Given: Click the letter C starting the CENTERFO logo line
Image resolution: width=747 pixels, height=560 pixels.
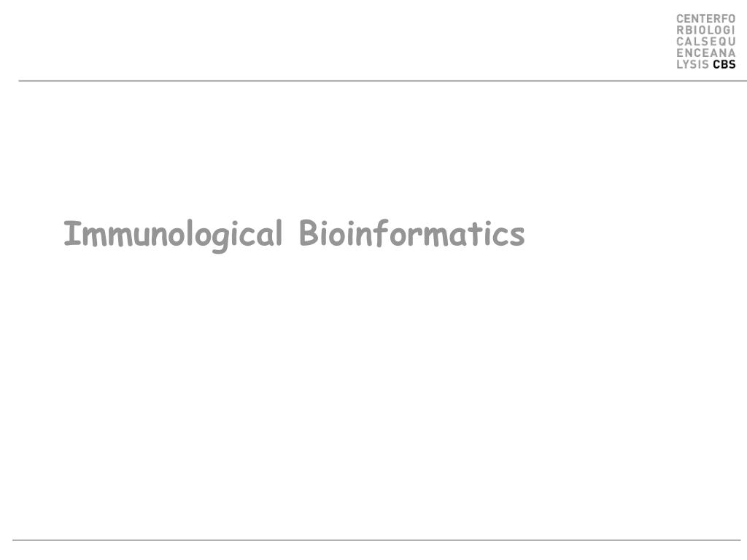Looking at the screenshot, I should pos(680,19).
